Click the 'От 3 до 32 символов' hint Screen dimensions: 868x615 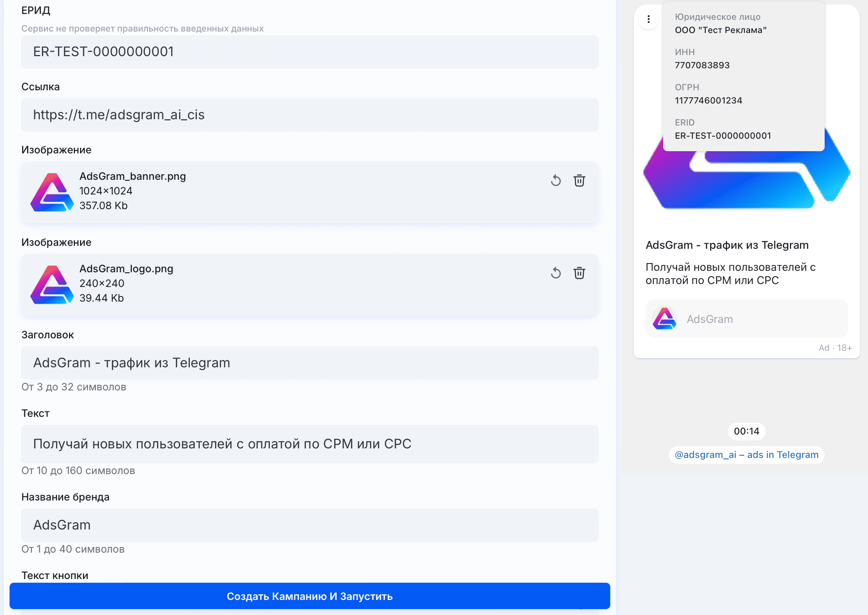click(73, 387)
